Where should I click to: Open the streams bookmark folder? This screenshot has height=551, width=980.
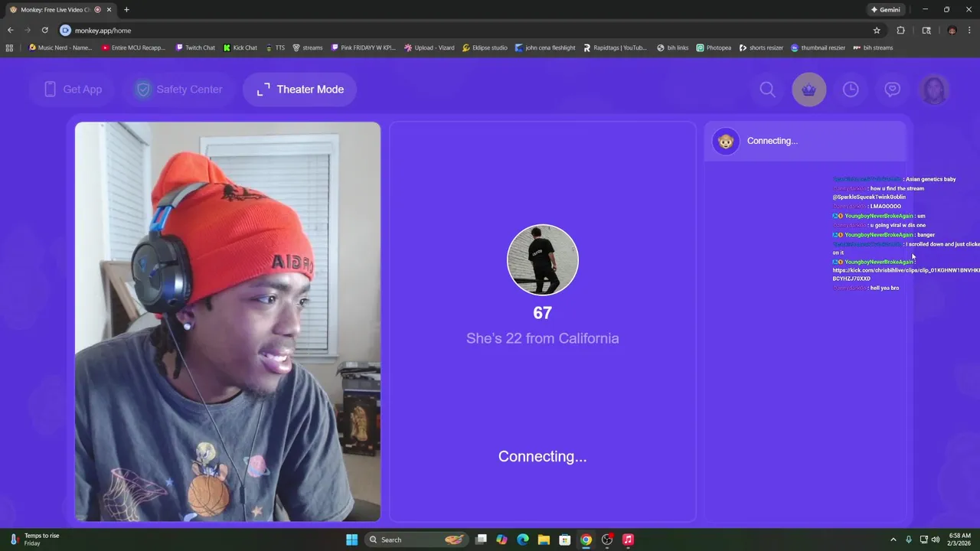click(x=307, y=47)
